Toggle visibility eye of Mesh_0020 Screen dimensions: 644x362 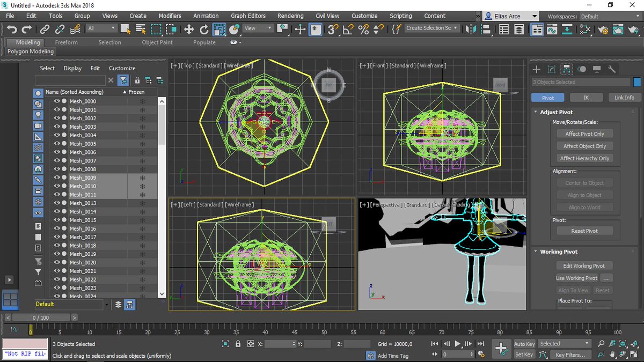[57, 263]
